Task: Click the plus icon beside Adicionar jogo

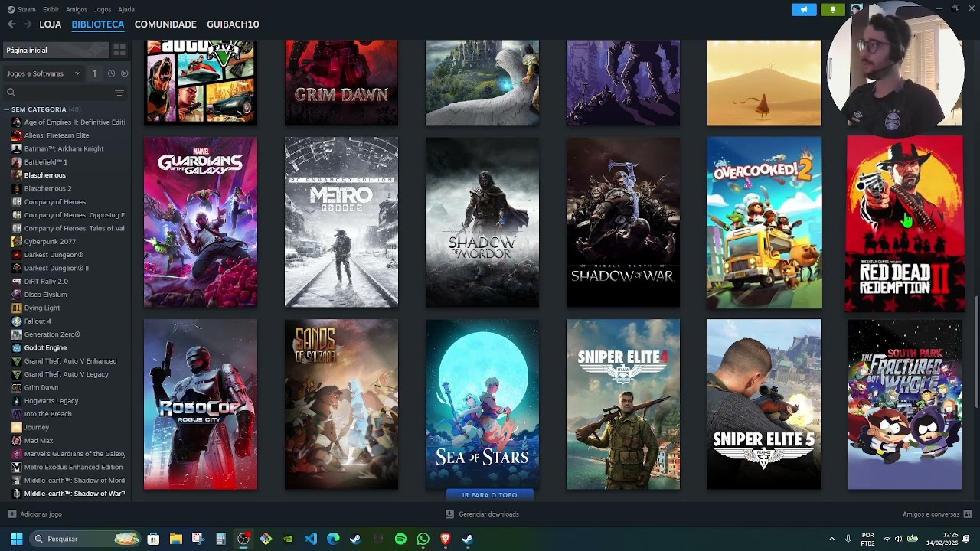Action: [11, 514]
